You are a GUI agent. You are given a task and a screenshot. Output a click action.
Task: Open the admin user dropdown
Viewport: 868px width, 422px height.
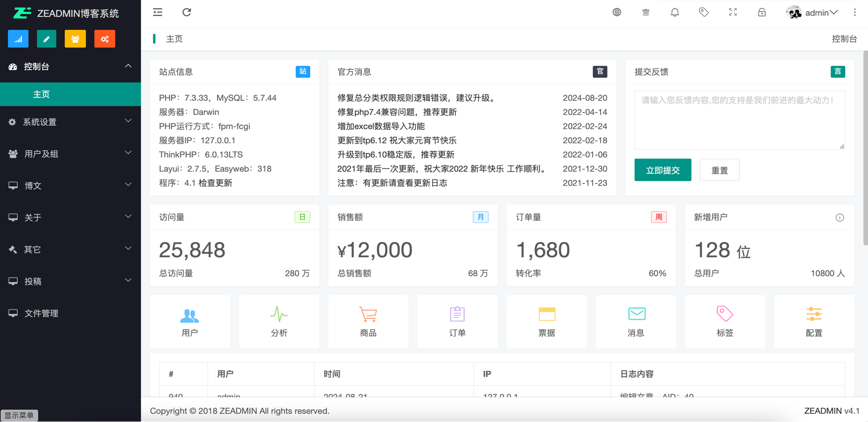(813, 12)
